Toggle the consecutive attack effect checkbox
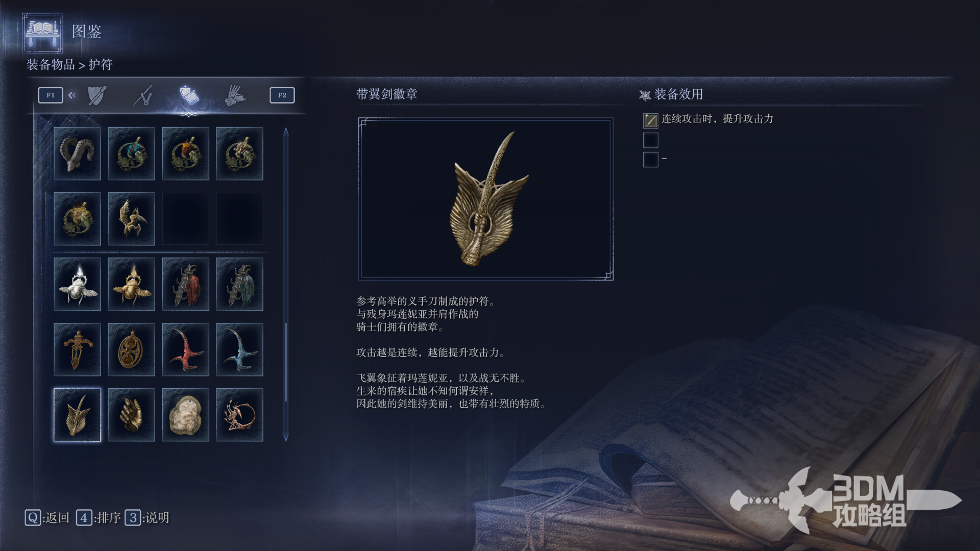The width and height of the screenshot is (980, 551). tap(650, 120)
